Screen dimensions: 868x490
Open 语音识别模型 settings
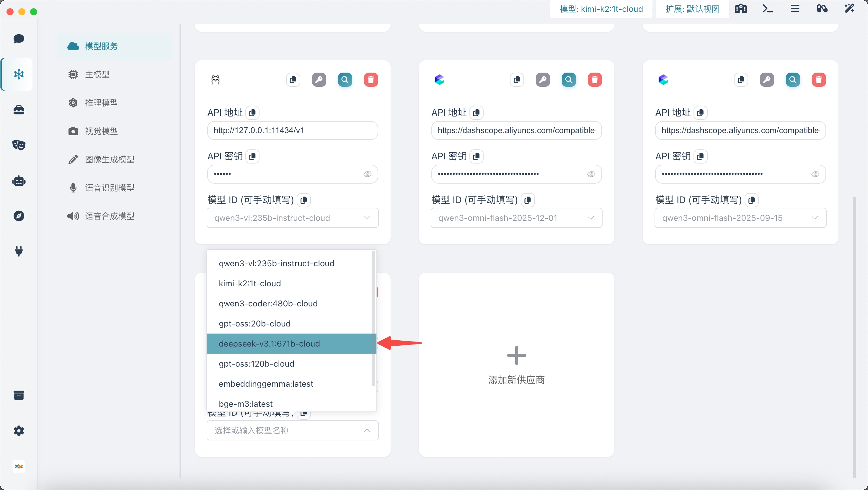pos(115,188)
